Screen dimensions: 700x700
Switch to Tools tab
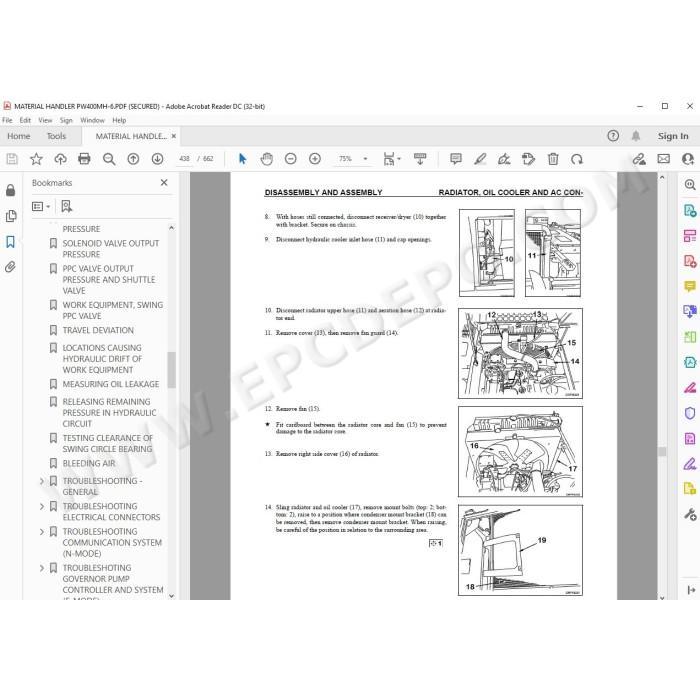tap(56, 136)
